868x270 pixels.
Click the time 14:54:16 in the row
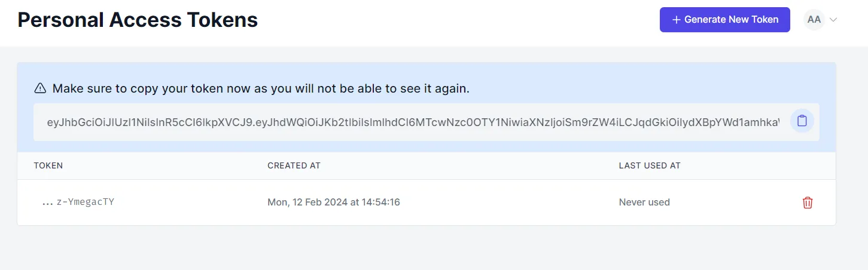tap(380, 202)
